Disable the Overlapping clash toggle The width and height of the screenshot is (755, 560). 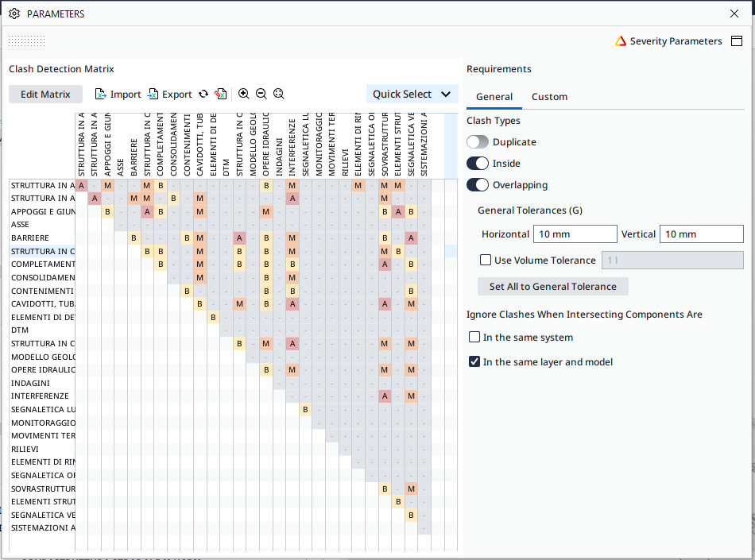pos(477,185)
